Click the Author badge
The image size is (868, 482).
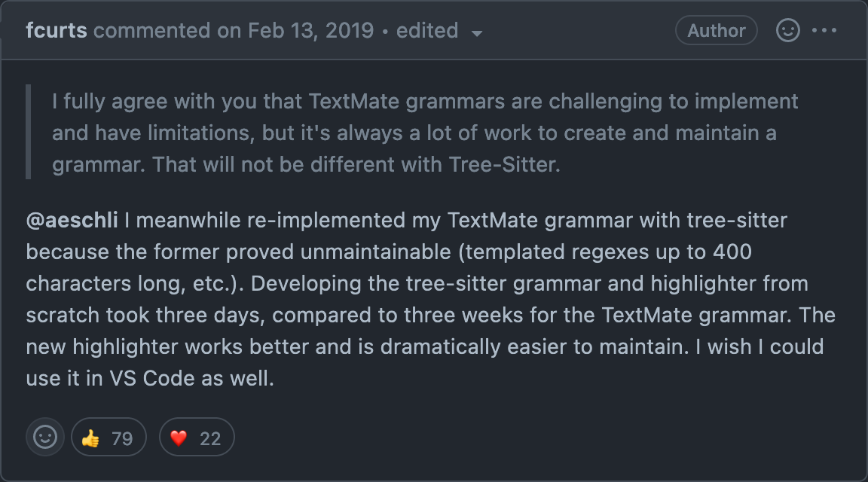[x=716, y=30]
